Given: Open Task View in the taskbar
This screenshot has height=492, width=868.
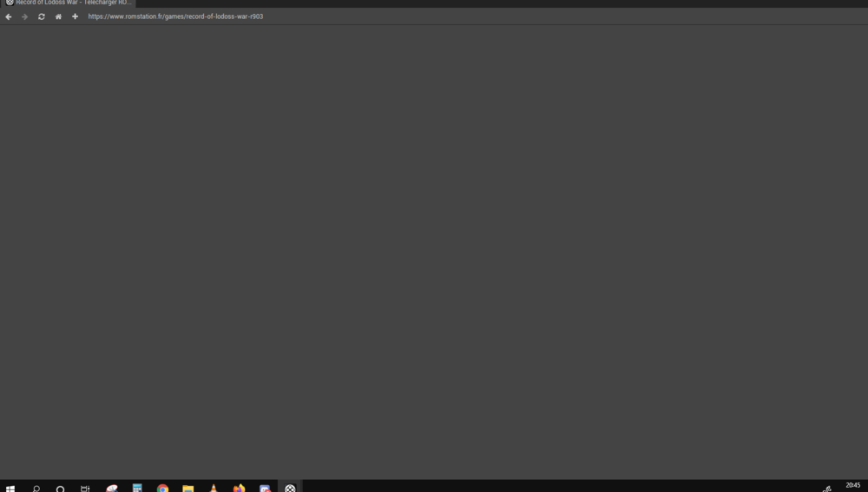Looking at the screenshot, I should tap(85, 489).
